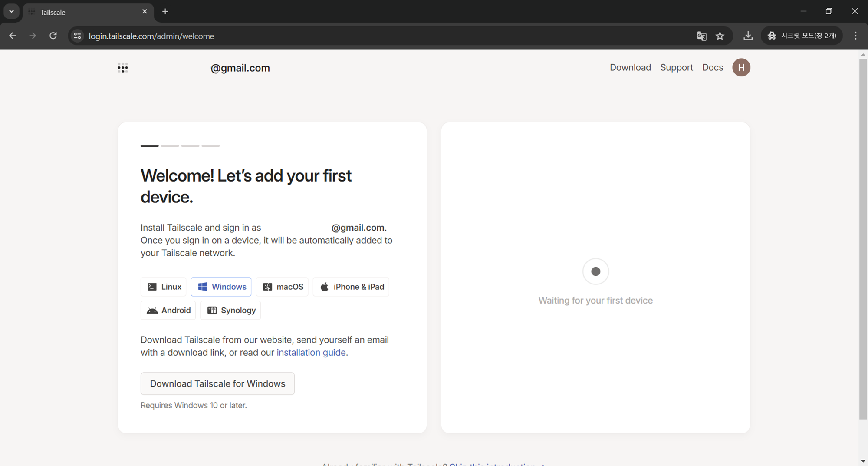Select the macOS platform option
This screenshot has width=868, height=466.
[x=282, y=287]
